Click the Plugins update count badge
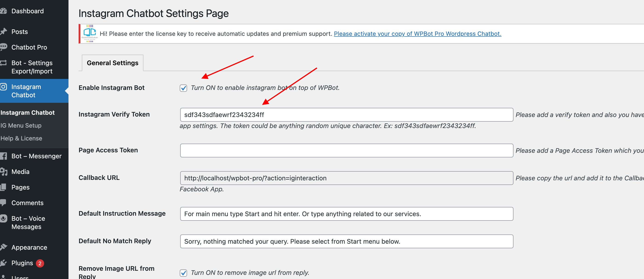644x279 pixels. tap(40, 263)
